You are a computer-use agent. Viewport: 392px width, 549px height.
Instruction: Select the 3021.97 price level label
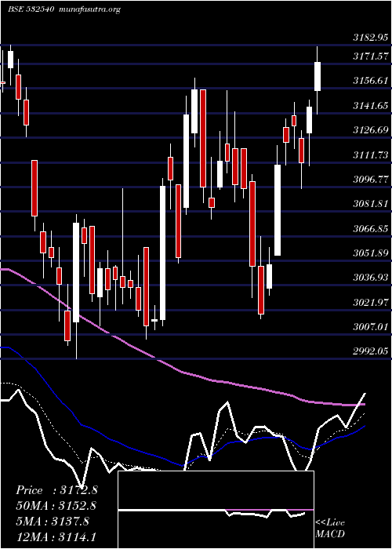[371, 302]
